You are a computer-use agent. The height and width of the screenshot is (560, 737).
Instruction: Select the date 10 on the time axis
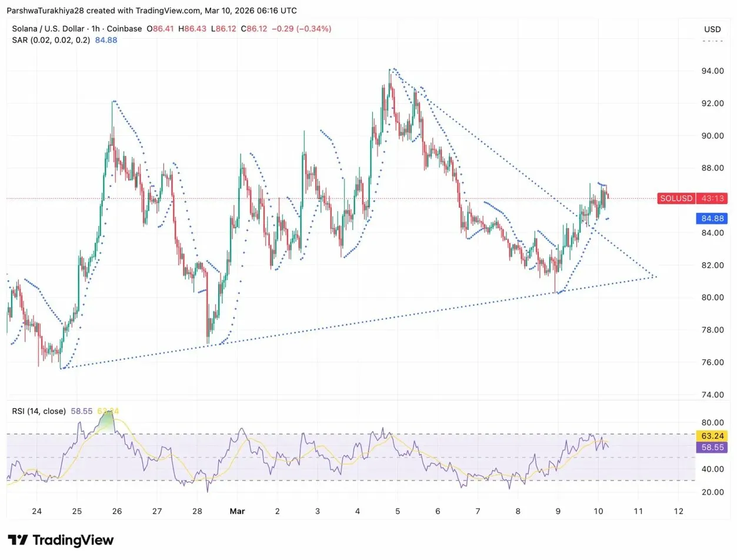pyautogui.click(x=598, y=511)
